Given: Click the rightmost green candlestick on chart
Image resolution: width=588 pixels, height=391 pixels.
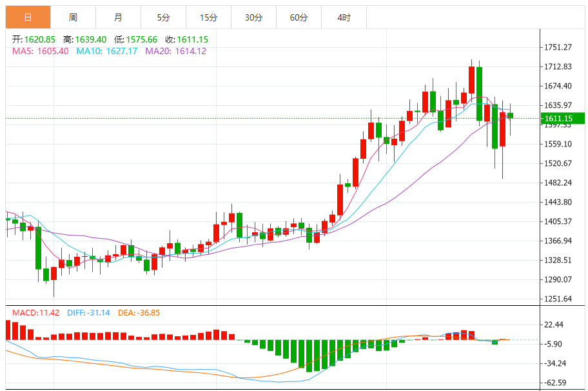Looking at the screenshot, I should click(x=510, y=115).
